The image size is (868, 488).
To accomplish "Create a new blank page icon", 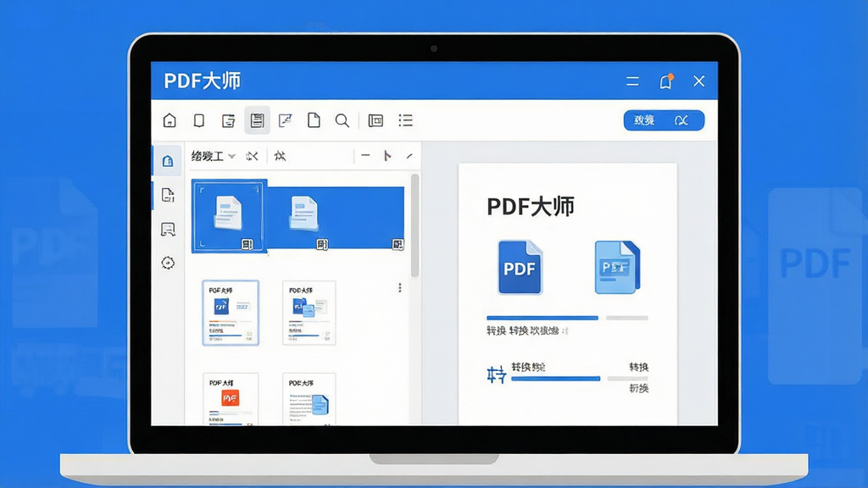I will [314, 120].
